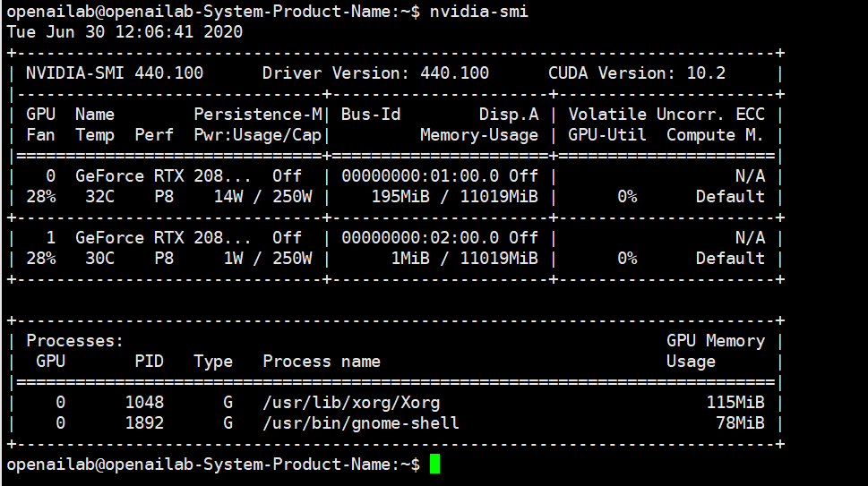
Task: Click bus id 00000000:01:00.0
Action: coord(420,176)
